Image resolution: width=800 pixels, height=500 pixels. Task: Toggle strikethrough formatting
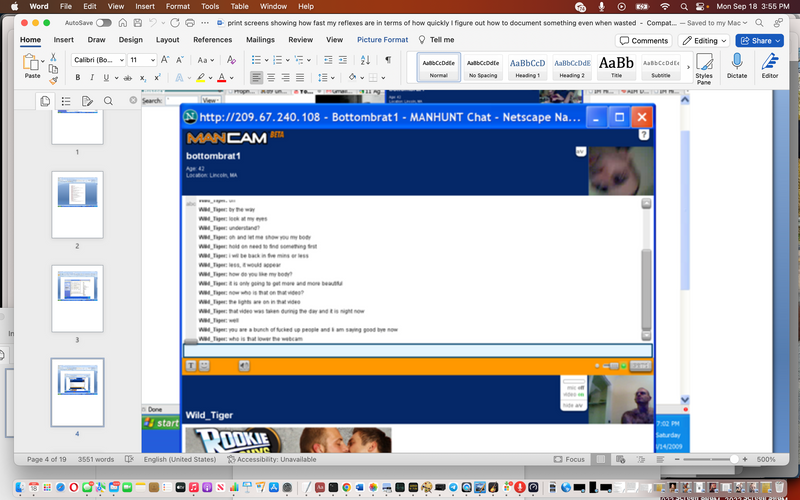(128, 78)
